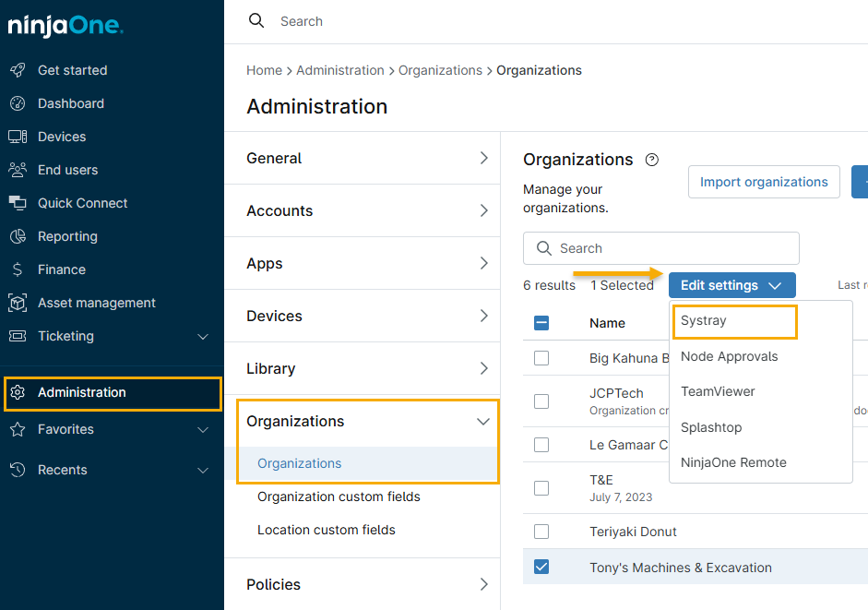The image size is (868, 610).
Task: Check the Teriyaki Donut checkbox
Action: pyautogui.click(x=541, y=532)
